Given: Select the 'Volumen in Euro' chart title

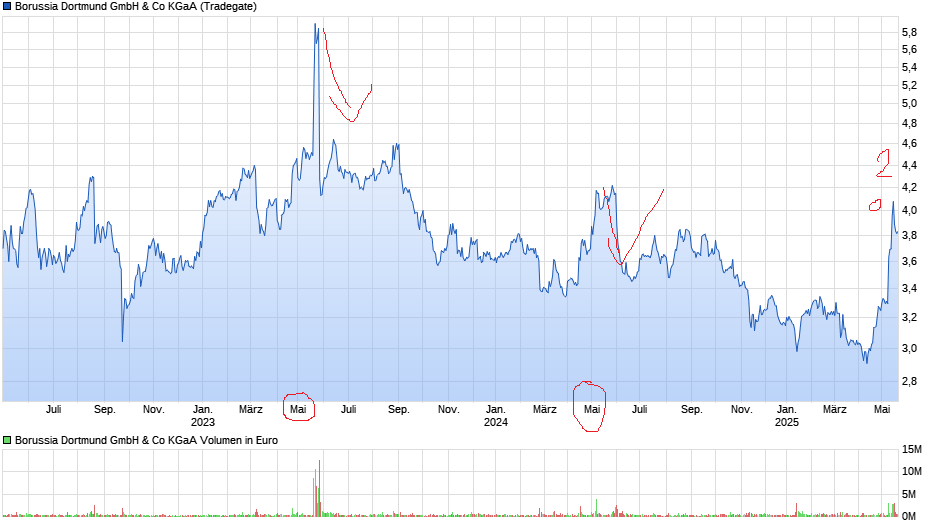Looking at the screenshot, I should tap(146, 440).
